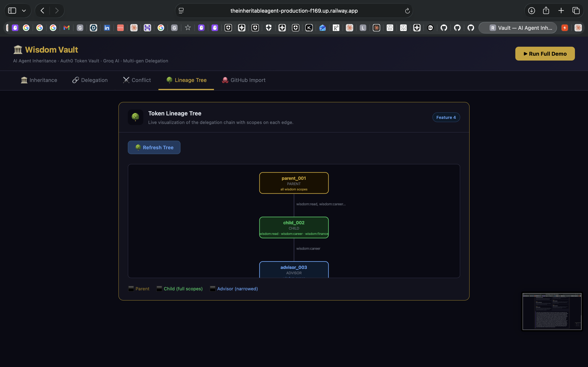588x367 pixels.
Task: Click the Run Full Demo button
Action: 545,54
